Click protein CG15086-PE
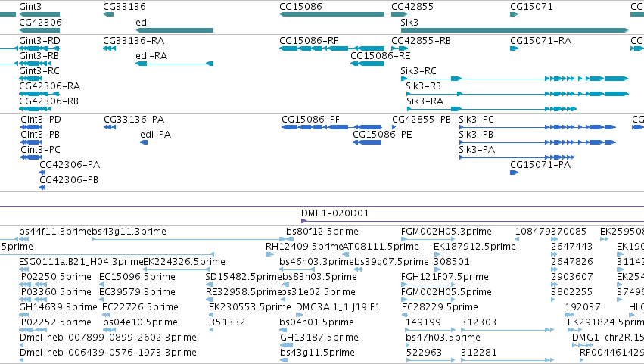 pos(382,135)
